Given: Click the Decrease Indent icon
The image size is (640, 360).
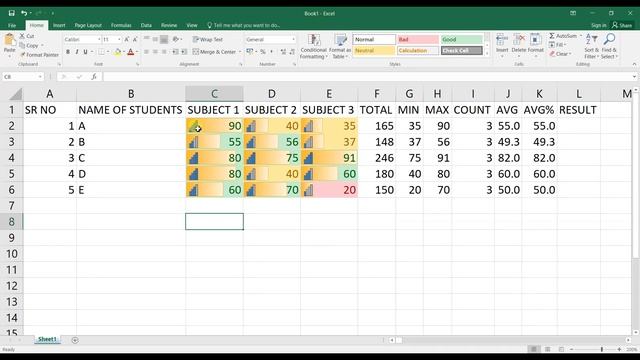Looking at the screenshot, I should [x=176, y=52].
